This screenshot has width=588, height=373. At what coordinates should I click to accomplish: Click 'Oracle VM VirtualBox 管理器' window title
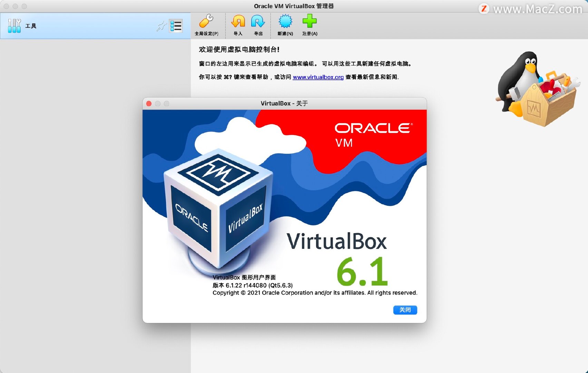pyautogui.click(x=294, y=6)
